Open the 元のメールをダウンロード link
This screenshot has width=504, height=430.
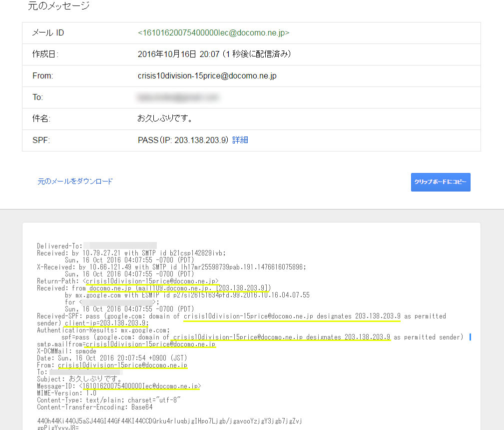tap(75, 181)
